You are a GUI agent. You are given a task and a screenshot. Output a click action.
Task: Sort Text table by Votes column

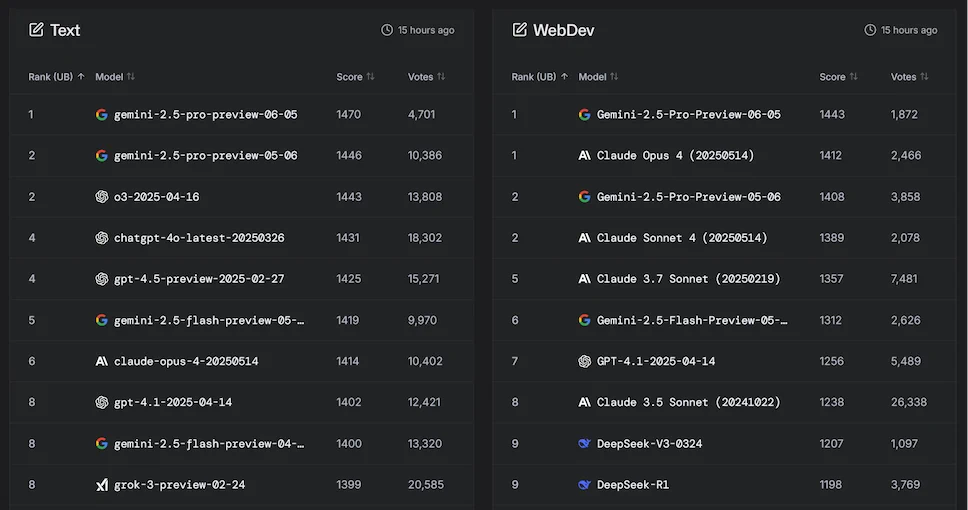426,77
